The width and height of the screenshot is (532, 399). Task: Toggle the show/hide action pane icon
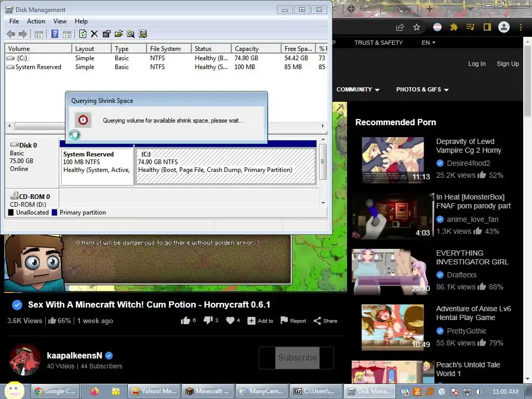(x=67, y=34)
